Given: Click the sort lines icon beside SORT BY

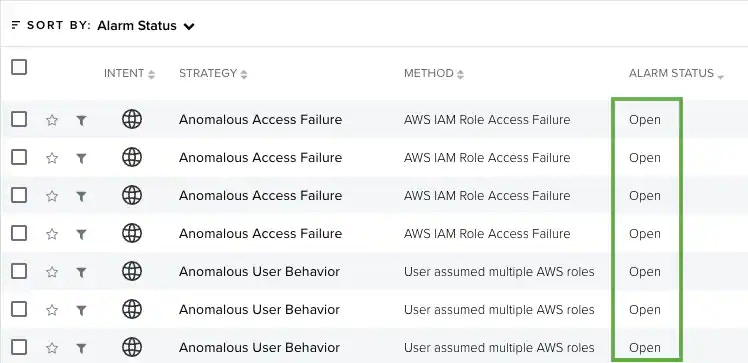Looking at the screenshot, I should click(x=16, y=25).
